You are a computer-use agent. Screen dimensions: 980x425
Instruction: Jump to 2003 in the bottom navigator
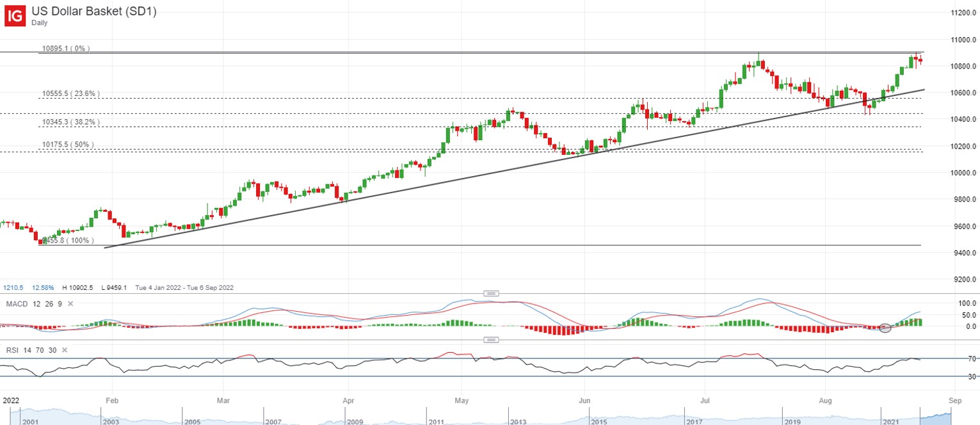tap(111, 422)
